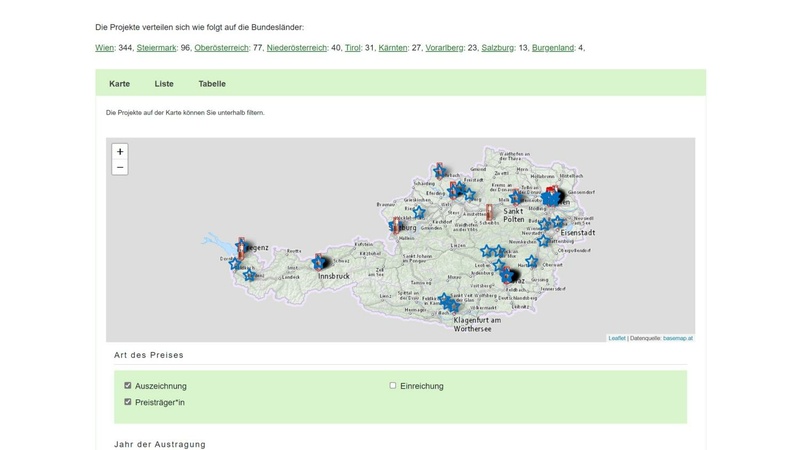Select the Karte tab
Viewport: 800px width, 450px height.
click(119, 84)
